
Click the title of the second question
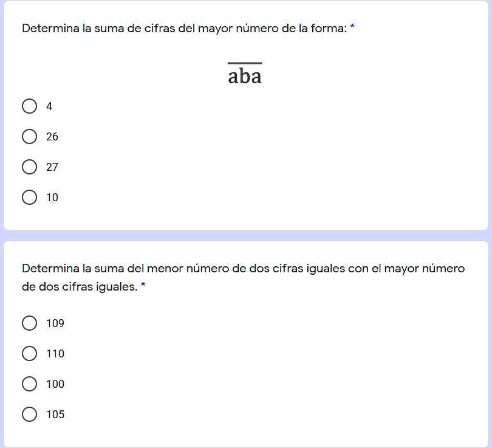[243, 277]
